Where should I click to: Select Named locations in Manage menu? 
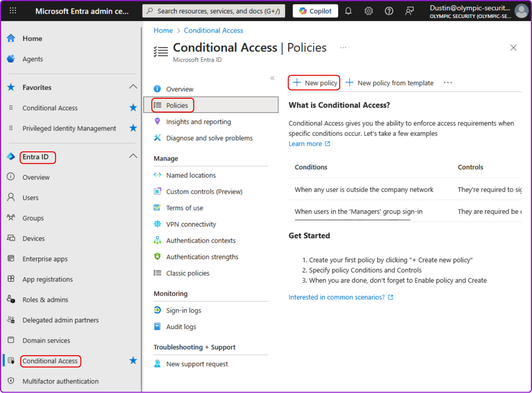pos(191,175)
